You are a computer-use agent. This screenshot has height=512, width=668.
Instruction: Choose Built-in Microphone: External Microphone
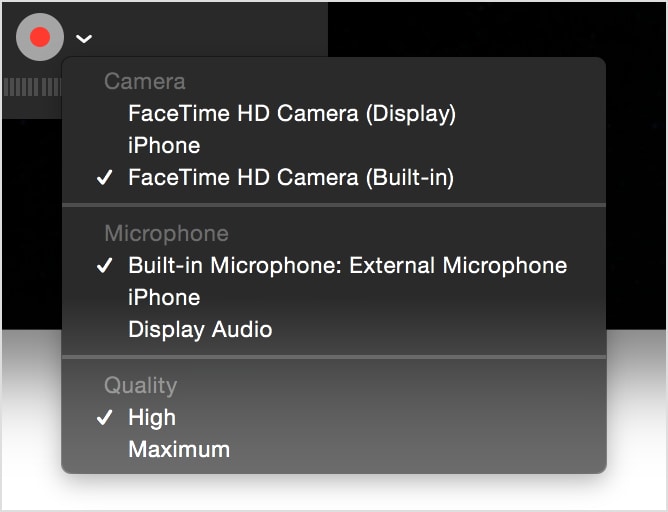(x=347, y=266)
